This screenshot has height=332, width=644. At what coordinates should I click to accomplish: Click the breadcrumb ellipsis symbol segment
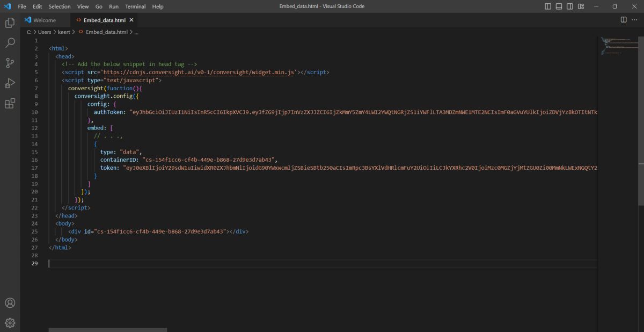point(136,32)
